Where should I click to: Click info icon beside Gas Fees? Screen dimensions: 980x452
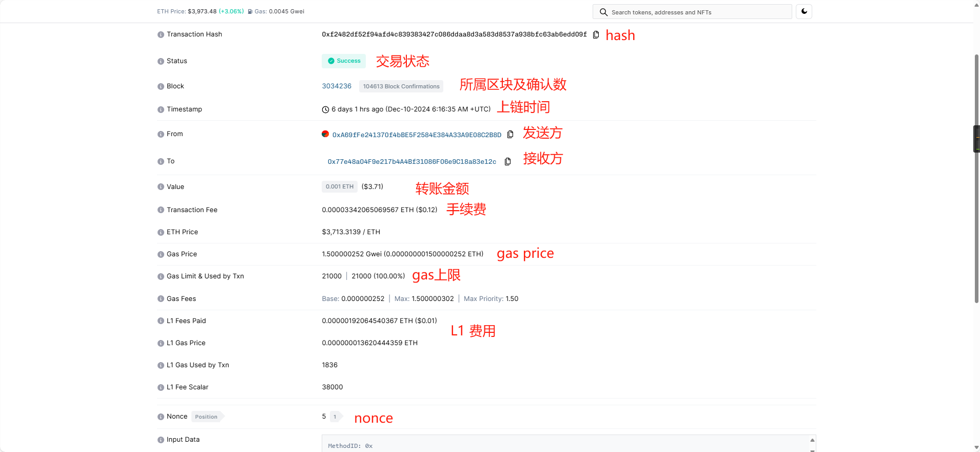tap(161, 299)
